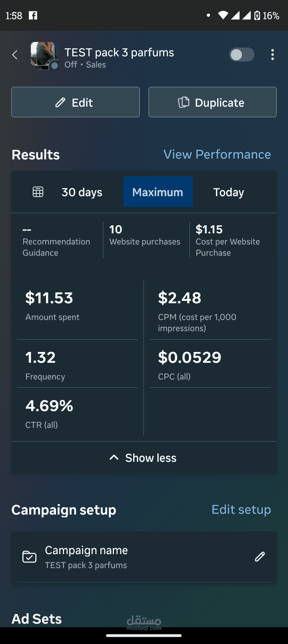This screenshot has height=644, width=288.
Task: Select the Maximum date range tab
Action: tap(158, 192)
